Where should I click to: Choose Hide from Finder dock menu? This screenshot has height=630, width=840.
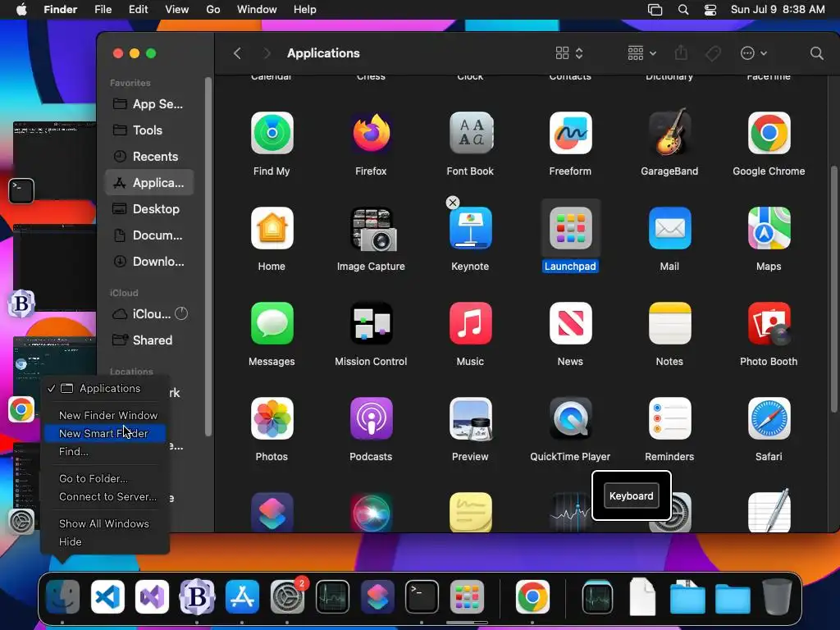coord(105,541)
